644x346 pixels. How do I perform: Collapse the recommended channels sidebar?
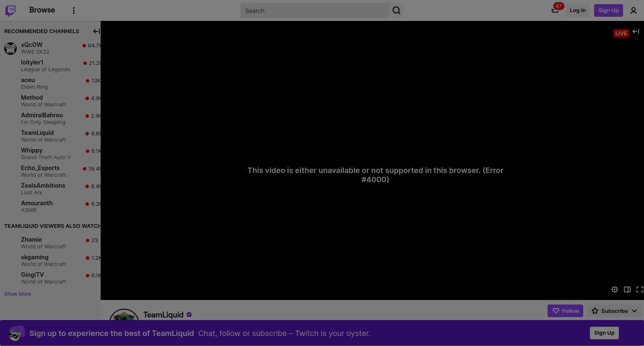[x=96, y=31]
